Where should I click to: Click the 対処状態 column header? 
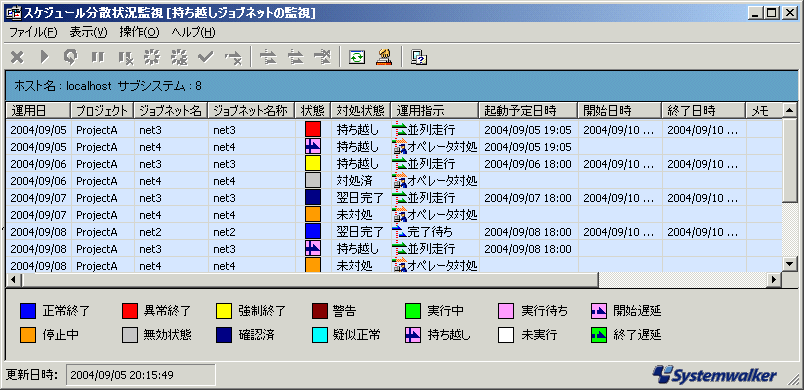[x=361, y=110]
